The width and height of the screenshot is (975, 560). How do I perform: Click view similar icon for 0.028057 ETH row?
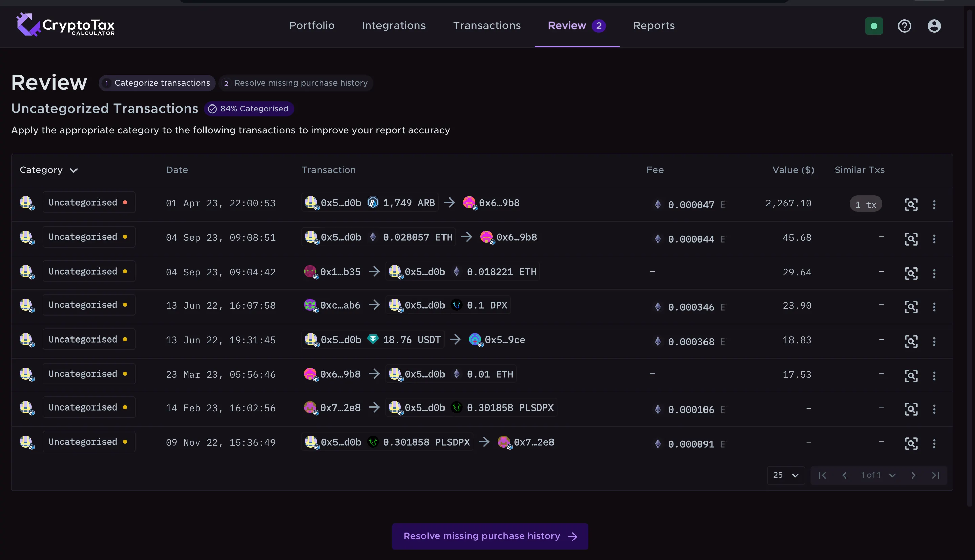click(x=911, y=239)
